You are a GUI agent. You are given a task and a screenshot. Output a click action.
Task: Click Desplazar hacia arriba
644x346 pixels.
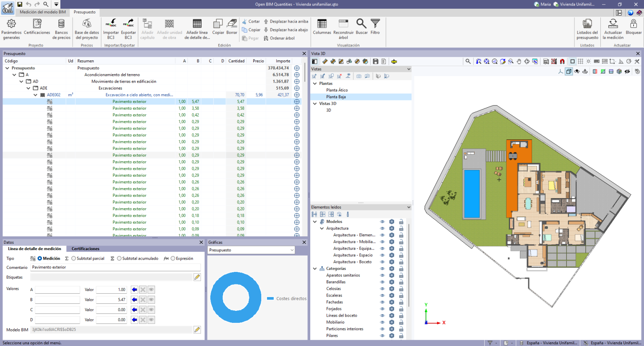pyautogui.click(x=286, y=21)
